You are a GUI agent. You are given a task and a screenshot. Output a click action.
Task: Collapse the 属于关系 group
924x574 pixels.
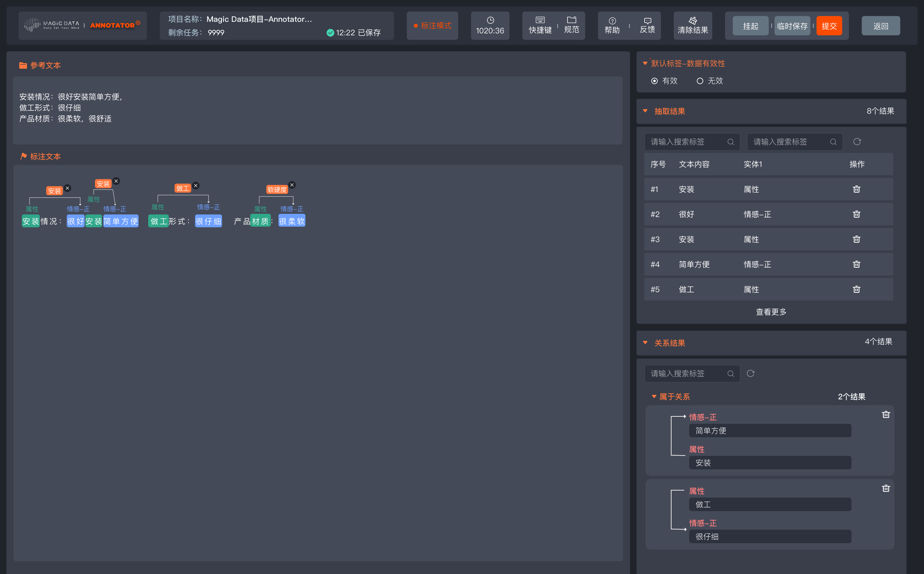point(654,396)
